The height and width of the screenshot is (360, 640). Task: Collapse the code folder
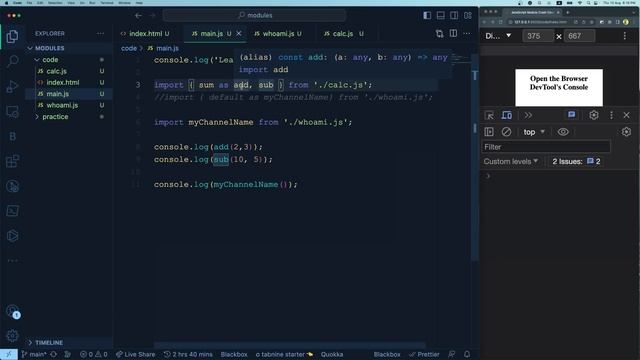click(50, 60)
